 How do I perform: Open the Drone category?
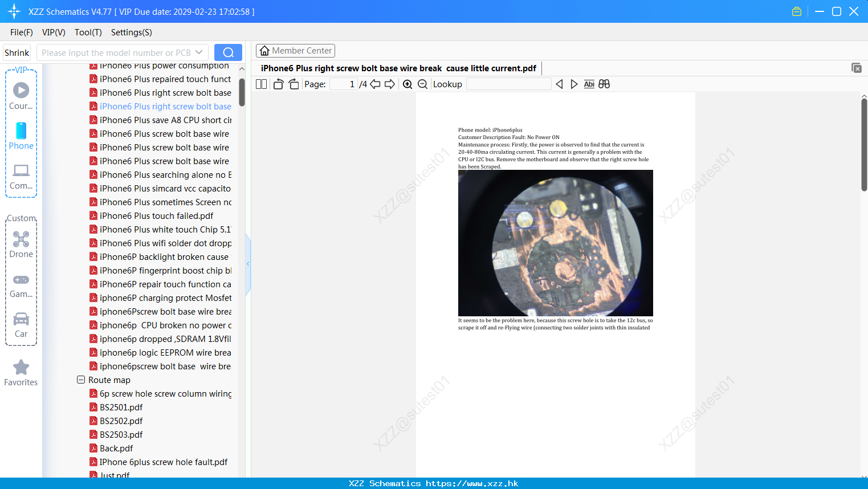[21, 244]
